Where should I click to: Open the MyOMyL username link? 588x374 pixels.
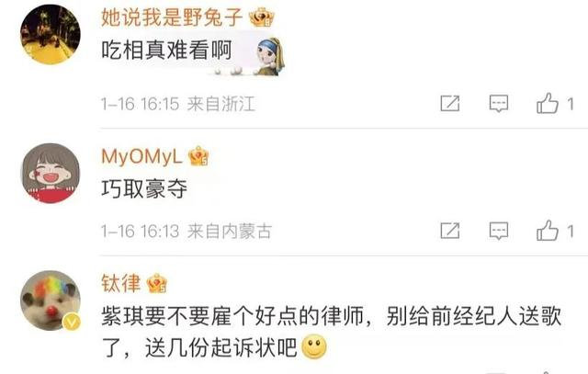pos(141,156)
